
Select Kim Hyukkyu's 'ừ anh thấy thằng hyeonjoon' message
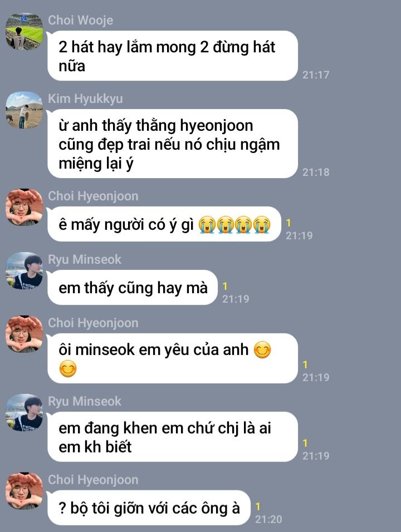coord(173,144)
